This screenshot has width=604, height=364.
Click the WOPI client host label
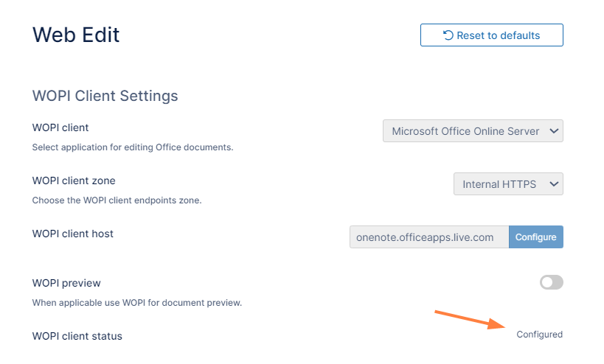(73, 234)
